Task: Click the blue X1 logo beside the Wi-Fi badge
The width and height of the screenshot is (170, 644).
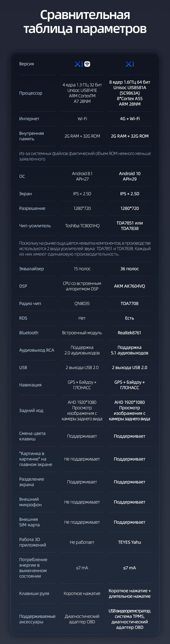Action: tap(78, 64)
